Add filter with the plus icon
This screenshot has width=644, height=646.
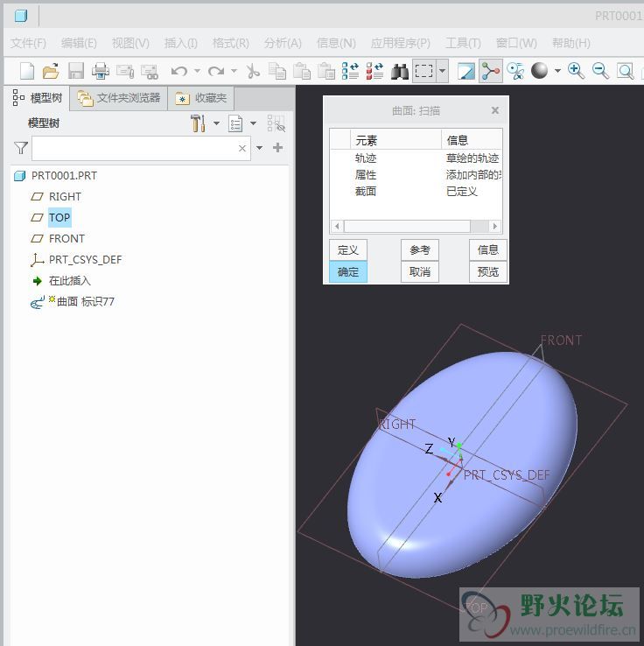pyautogui.click(x=278, y=147)
